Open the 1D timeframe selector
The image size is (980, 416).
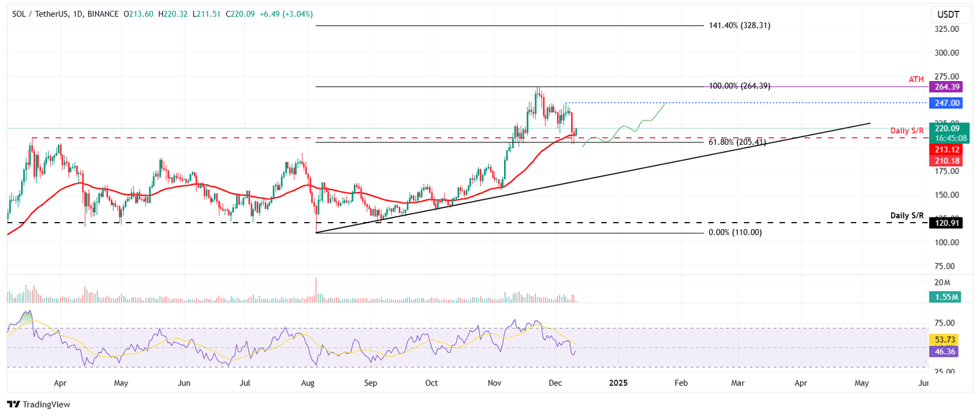77,13
